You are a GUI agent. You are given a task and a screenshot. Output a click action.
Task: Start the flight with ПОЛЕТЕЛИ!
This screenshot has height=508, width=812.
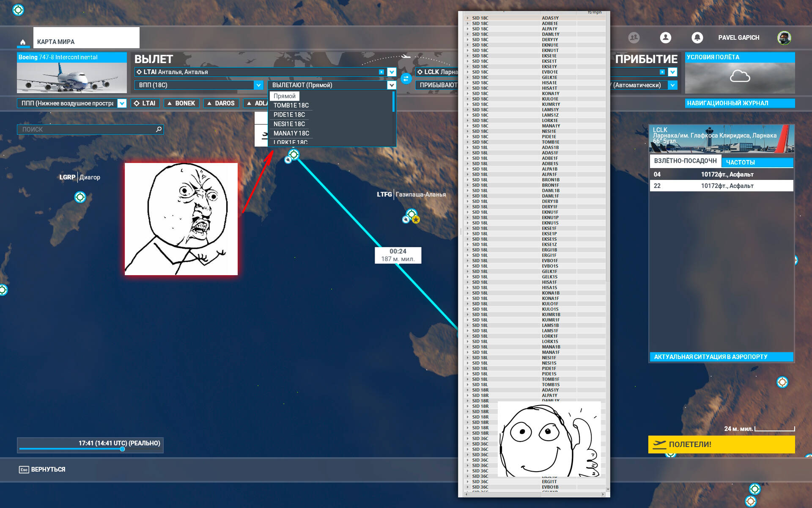pyautogui.click(x=721, y=444)
